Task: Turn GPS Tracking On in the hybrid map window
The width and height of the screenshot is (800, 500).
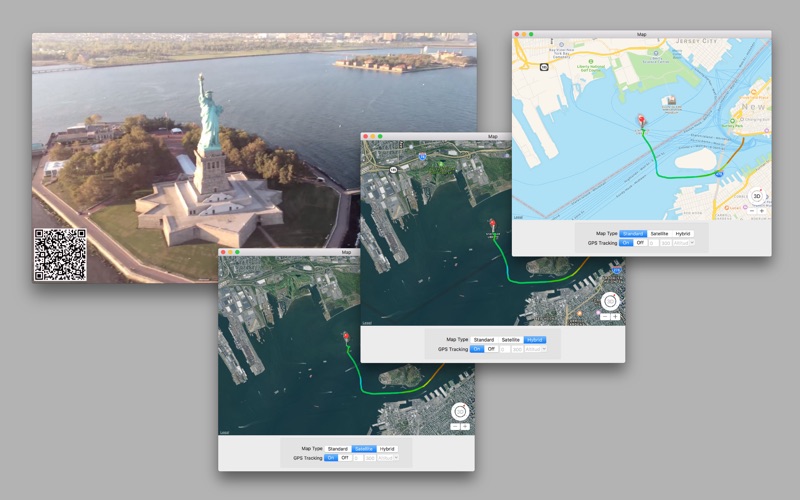Action: point(477,349)
